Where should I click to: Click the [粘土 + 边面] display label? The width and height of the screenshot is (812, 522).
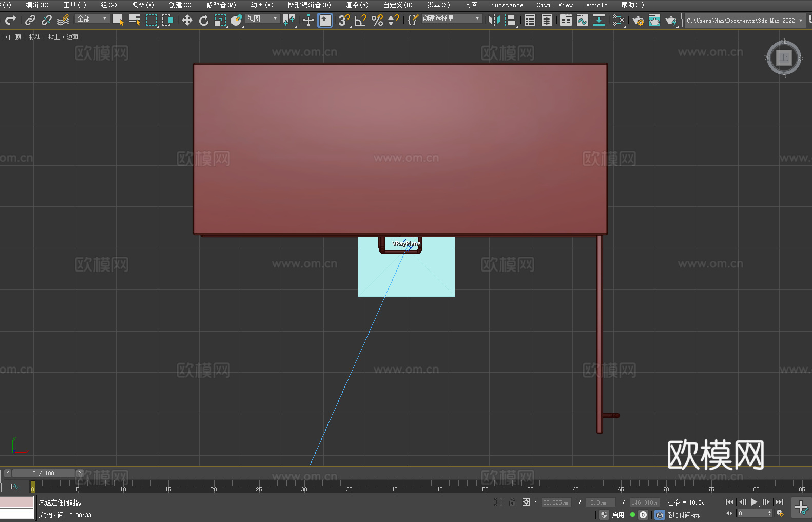tap(64, 37)
